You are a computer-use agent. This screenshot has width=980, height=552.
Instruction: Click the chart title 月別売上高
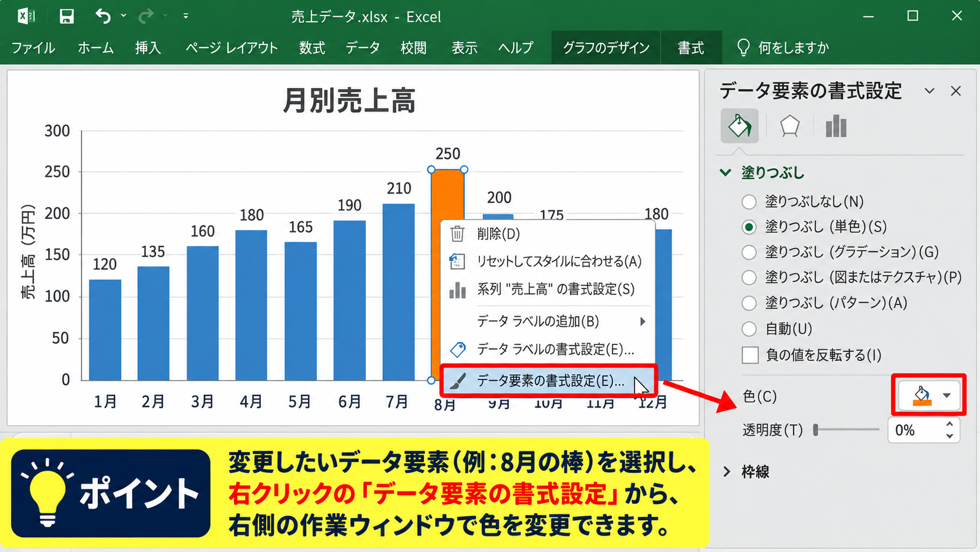point(349,100)
